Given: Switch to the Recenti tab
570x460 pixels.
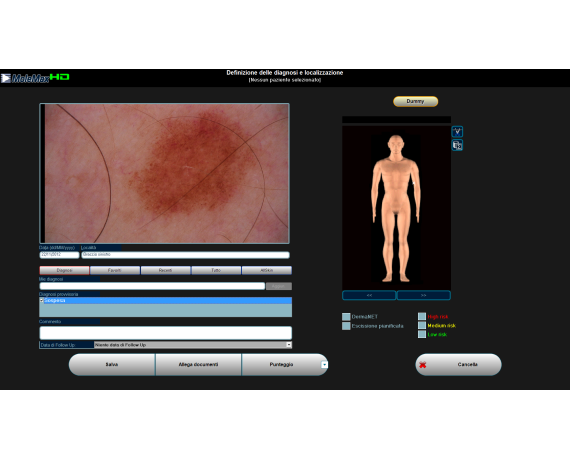Looking at the screenshot, I should [165, 271].
